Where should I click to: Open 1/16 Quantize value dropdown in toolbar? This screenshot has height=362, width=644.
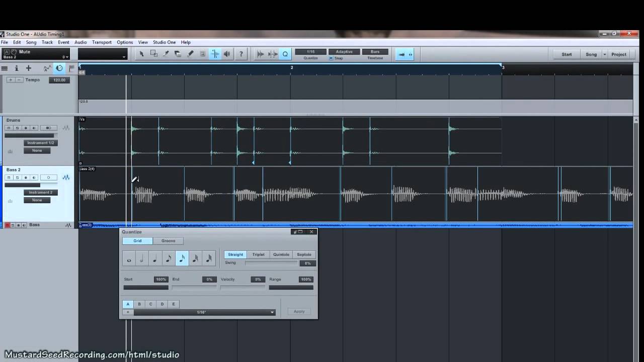coord(310,52)
